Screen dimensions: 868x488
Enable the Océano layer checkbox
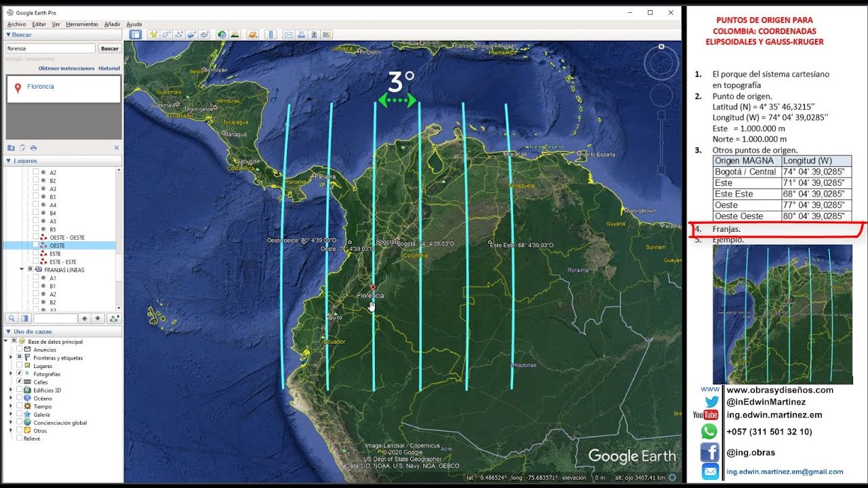coord(20,399)
